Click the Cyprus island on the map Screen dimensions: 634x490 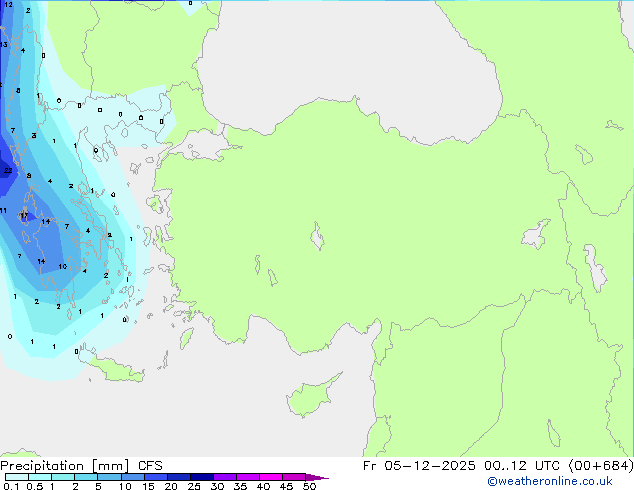[309, 398]
